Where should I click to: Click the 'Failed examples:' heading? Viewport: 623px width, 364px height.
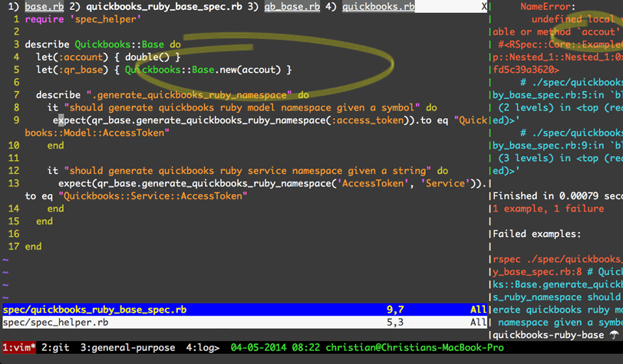tap(537, 234)
